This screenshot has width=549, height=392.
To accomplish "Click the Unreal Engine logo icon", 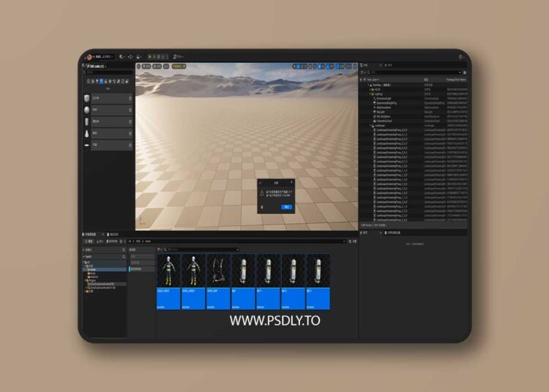I will 89,56.
